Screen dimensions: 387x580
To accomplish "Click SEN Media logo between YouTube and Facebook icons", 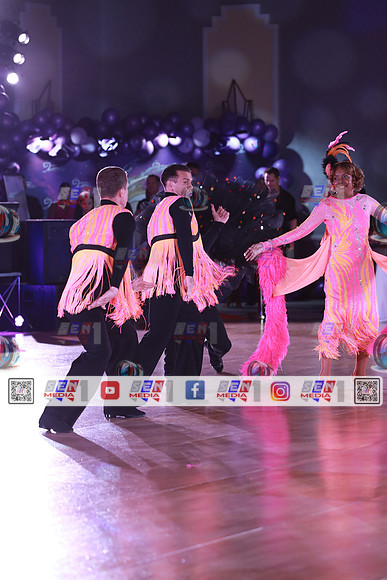I will [x=150, y=391].
